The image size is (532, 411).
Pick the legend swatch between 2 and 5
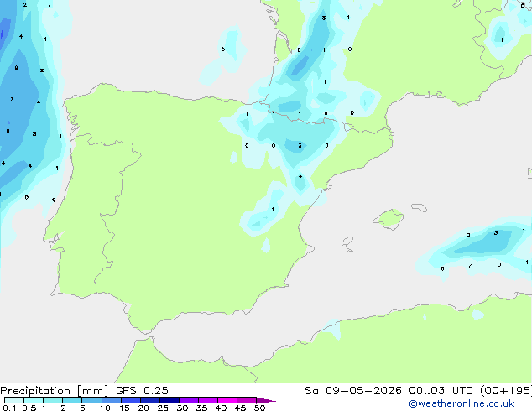point(72,400)
